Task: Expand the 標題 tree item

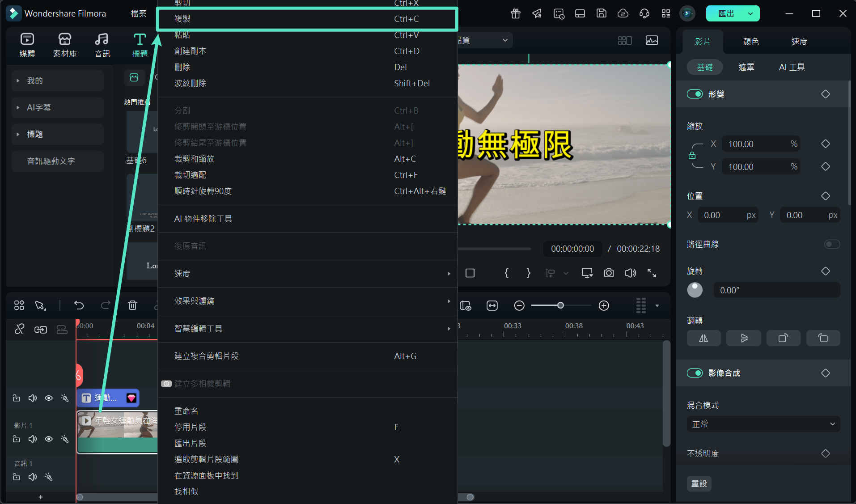Action: tap(18, 134)
